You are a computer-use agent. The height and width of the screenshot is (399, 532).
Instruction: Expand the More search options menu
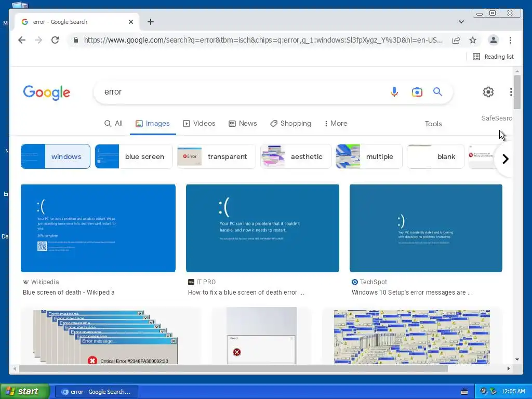click(336, 124)
